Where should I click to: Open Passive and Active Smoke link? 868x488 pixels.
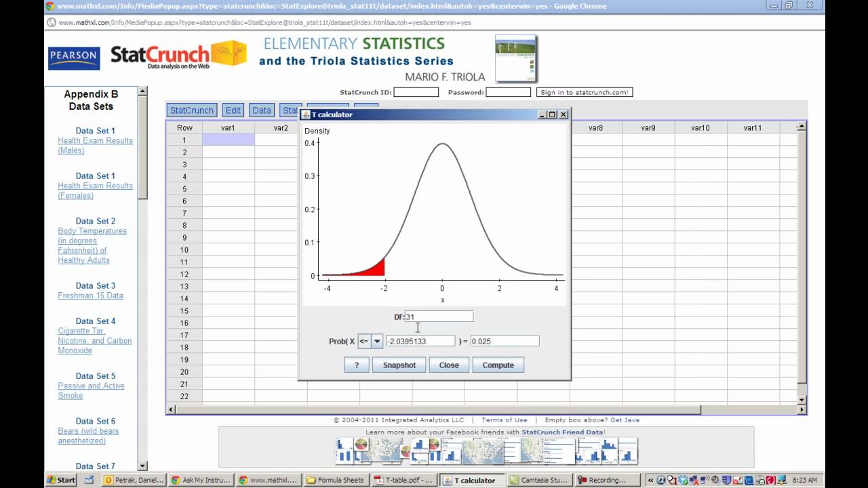tap(91, 390)
